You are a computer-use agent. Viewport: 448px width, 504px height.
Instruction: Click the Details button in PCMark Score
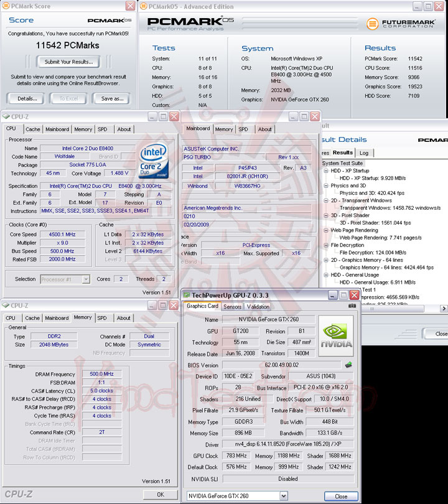[27, 99]
